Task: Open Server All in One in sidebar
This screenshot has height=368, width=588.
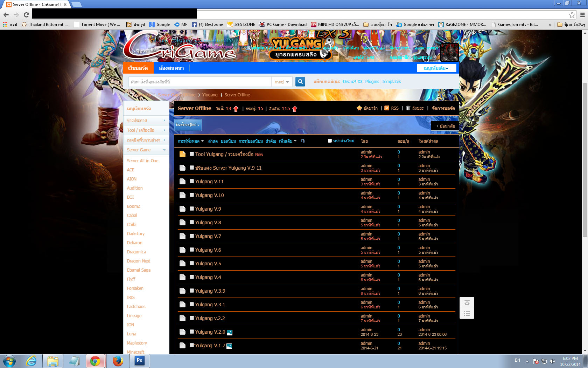Action: point(142,161)
